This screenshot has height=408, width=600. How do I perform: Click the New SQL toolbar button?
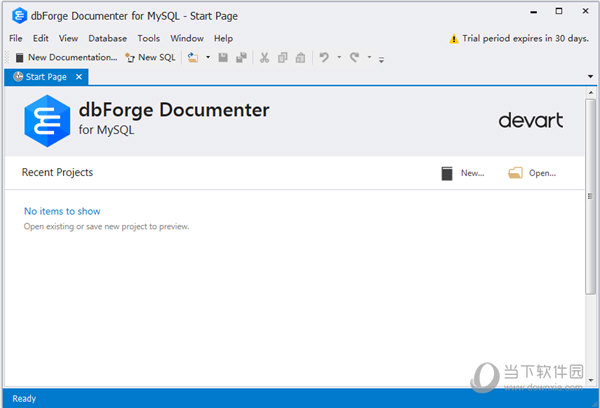coord(150,57)
